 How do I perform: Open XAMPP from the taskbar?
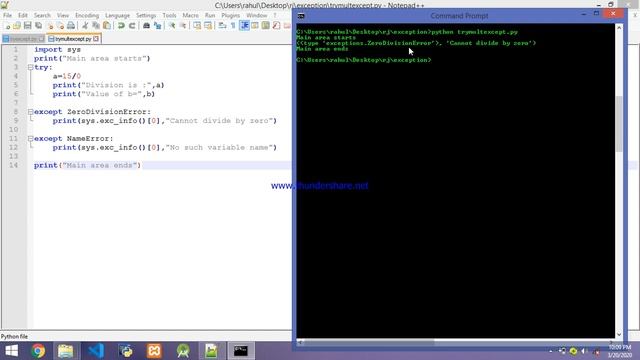click(x=154, y=351)
